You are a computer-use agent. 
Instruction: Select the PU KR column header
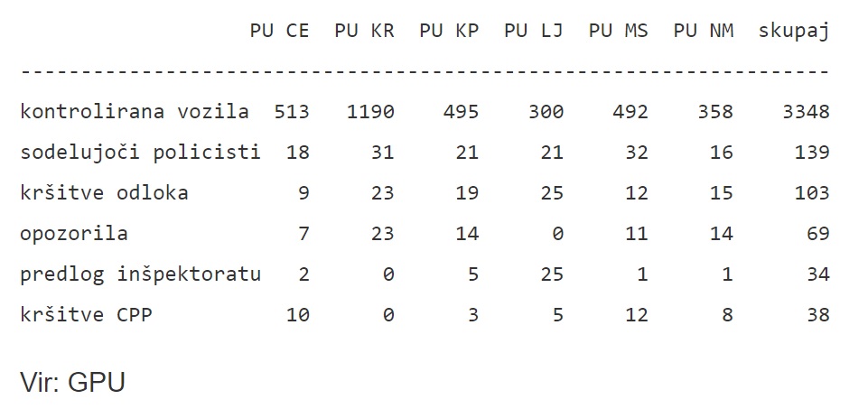click(x=364, y=31)
